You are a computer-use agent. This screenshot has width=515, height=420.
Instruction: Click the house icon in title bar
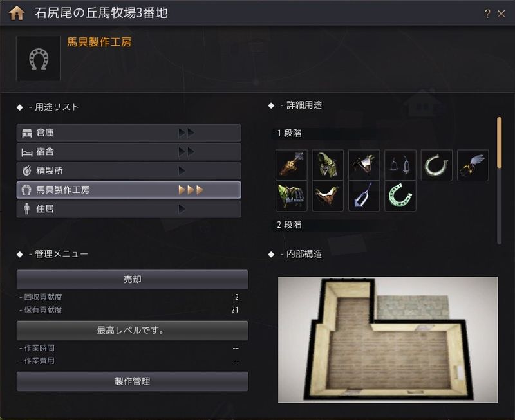pos(17,13)
